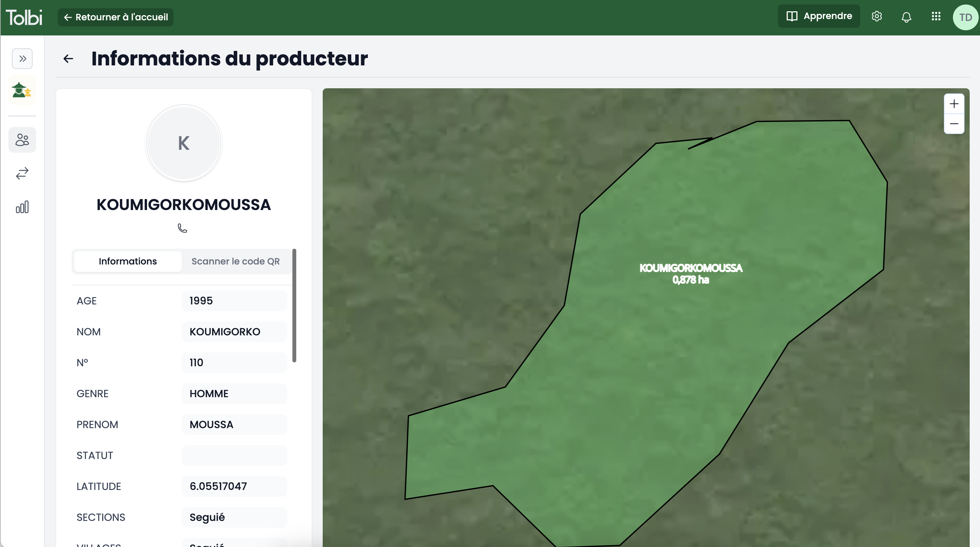The width and height of the screenshot is (980, 547).
Task: Click the LATITUDE label
Action: tap(99, 486)
